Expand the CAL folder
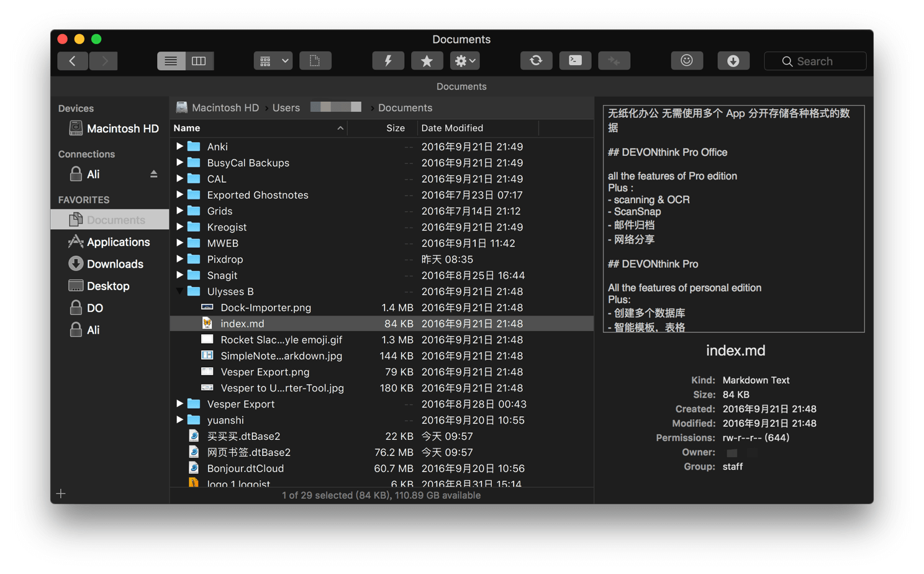 pos(179,179)
